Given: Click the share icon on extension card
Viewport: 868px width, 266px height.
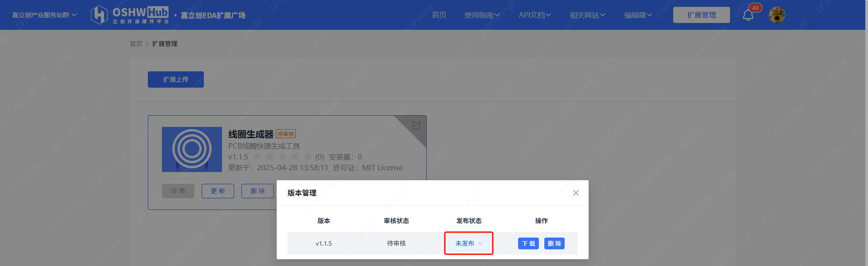Looking at the screenshot, I should click(x=416, y=126).
